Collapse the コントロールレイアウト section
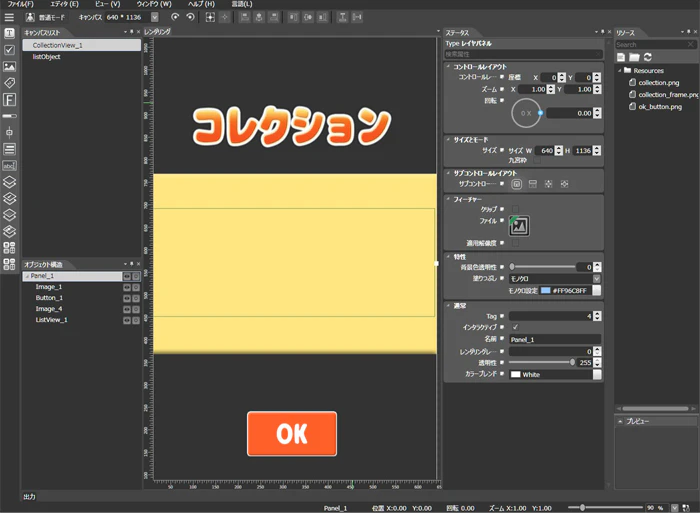This screenshot has height=513, width=700. pyautogui.click(x=448, y=66)
